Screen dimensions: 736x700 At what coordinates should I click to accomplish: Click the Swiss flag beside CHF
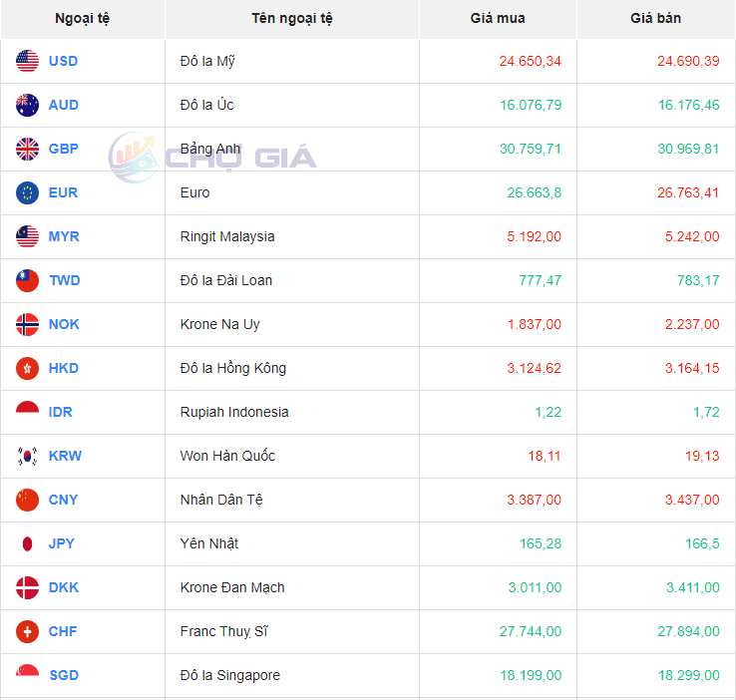click(x=27, y=631)
